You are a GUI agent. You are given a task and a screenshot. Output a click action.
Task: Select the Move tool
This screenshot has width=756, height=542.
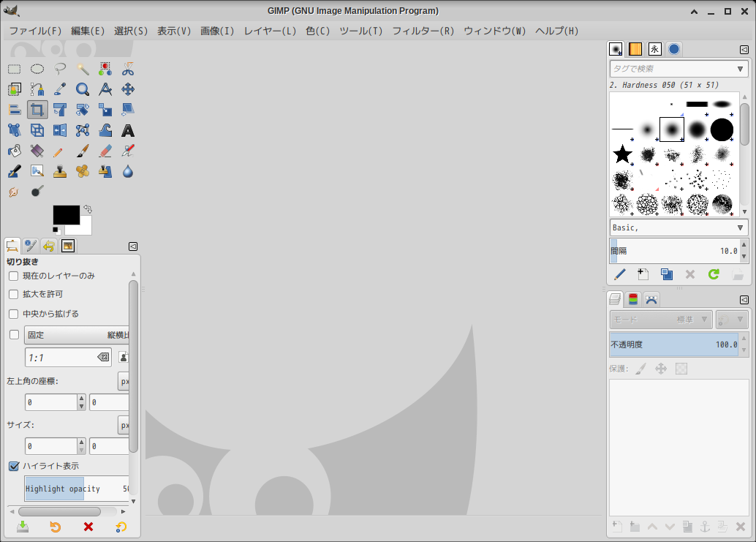[128, 89]
